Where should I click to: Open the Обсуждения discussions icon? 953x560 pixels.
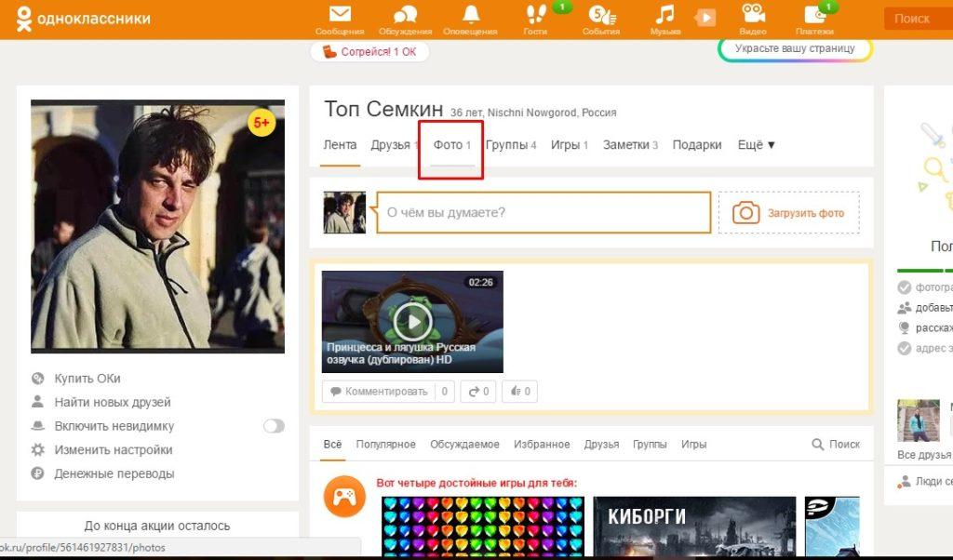406,15
